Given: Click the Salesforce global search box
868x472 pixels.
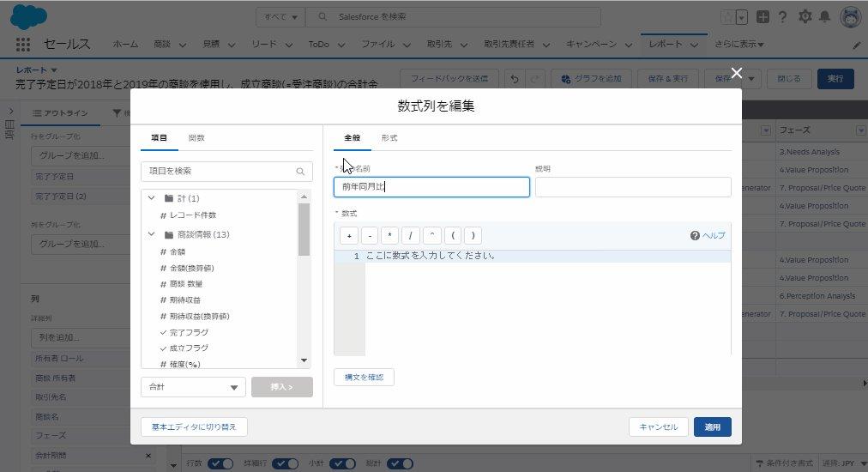Looking at the screenshot, I should [453, 17].
